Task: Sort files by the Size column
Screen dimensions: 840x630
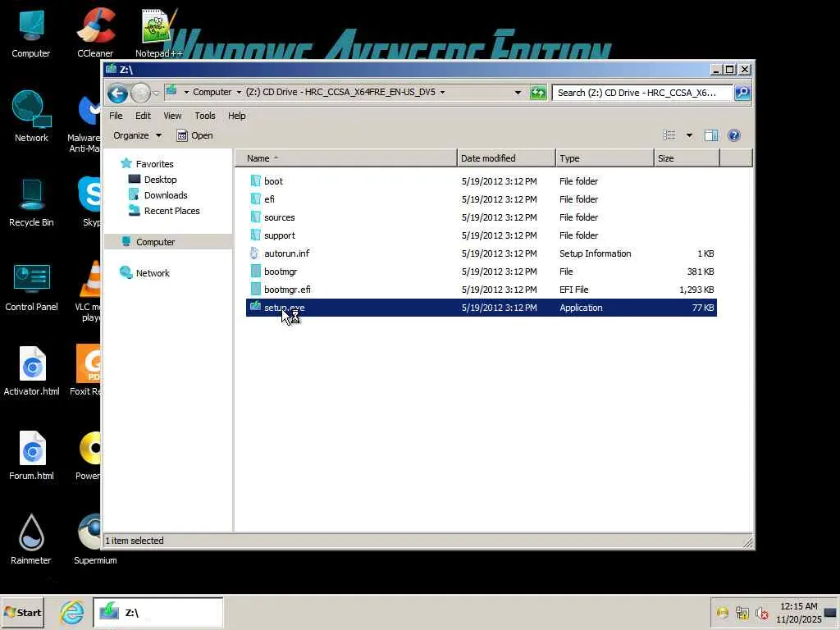Action: pos(687,158)
